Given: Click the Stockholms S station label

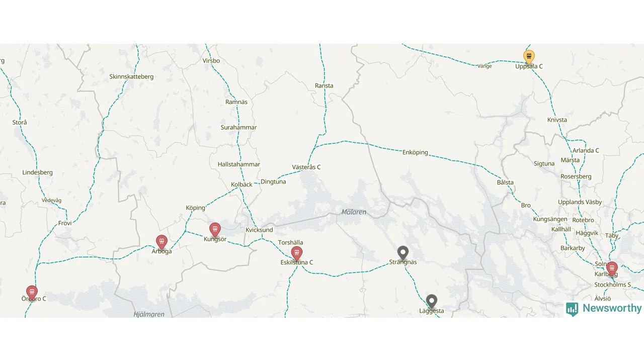Looking at the screenshot, I should tap(613, 285).
